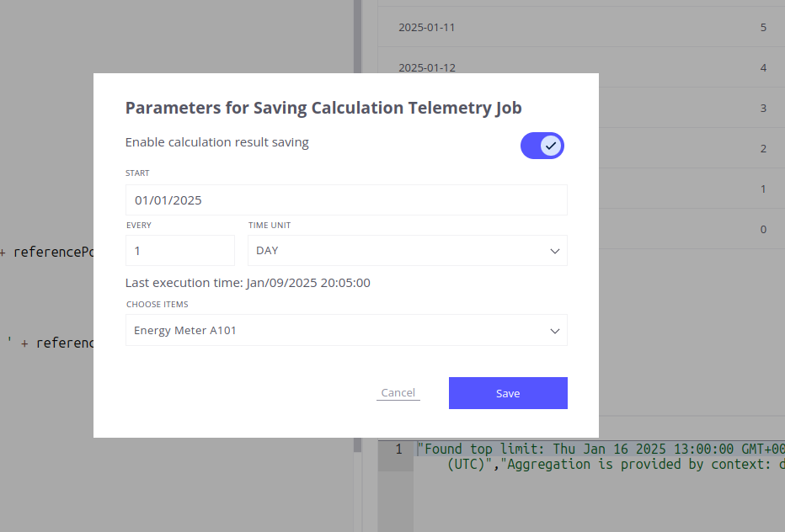Click the table cell with value 3
This screenshot has width=785, height=532.
[763, 109]
